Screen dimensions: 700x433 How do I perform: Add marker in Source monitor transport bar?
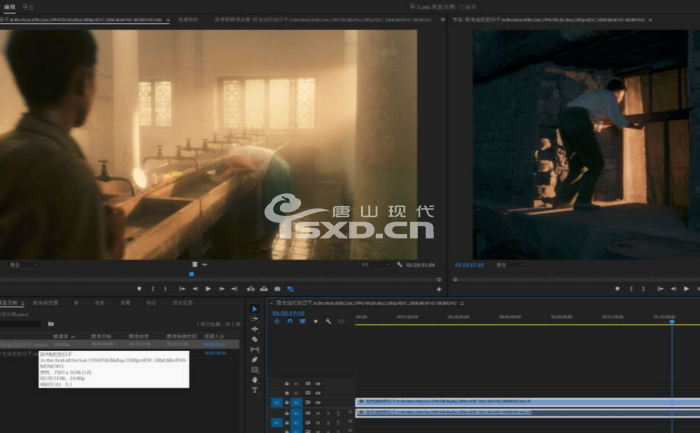click(x=139, y=289)
